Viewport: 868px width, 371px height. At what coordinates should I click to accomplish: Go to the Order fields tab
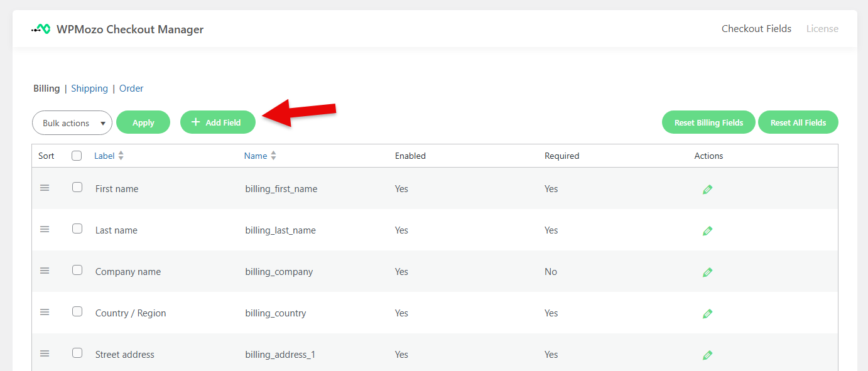pyautogui.click(x=131, y=89)
